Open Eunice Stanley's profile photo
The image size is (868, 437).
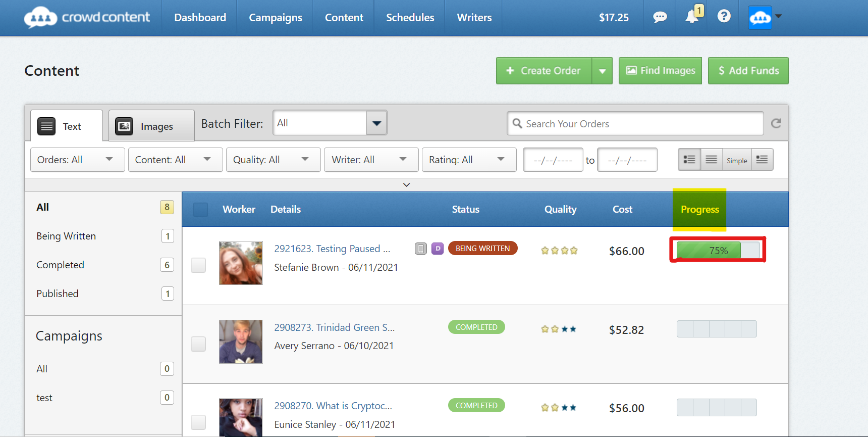click(x=241, y=418)
